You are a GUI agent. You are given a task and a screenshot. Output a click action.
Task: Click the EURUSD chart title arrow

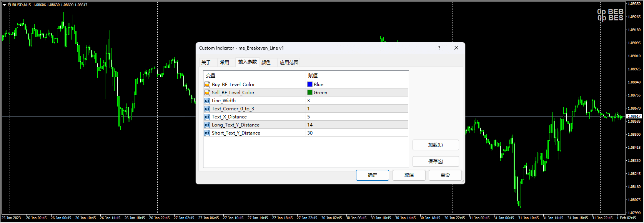click(x=4, y=5)
